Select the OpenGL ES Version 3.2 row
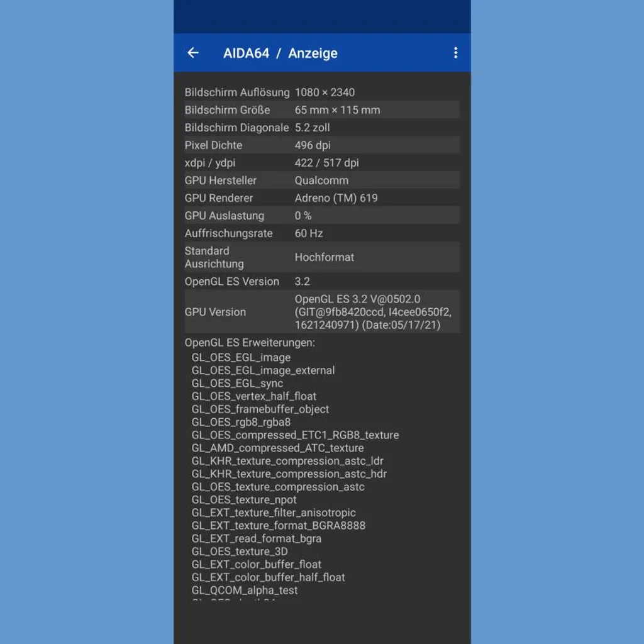Image resolution: width=644 pixels, height=644 pixels. coord(322,282)
